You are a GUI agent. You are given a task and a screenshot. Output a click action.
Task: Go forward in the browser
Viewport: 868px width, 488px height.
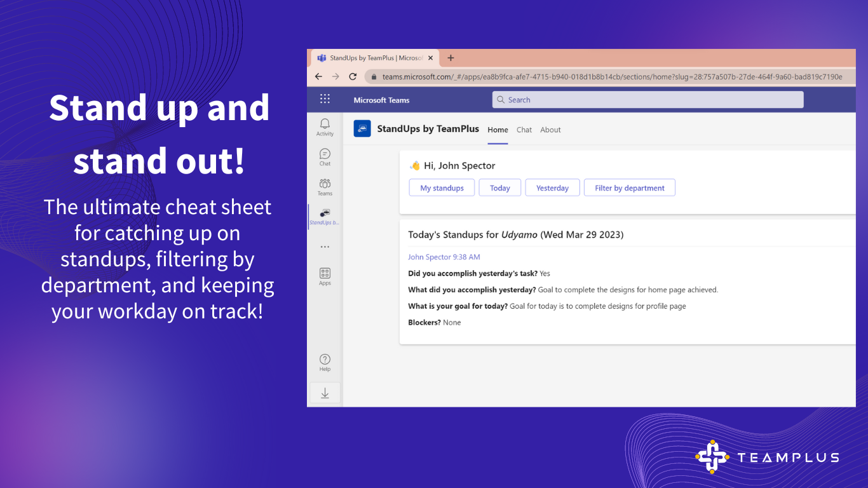[x=336, y=76]
